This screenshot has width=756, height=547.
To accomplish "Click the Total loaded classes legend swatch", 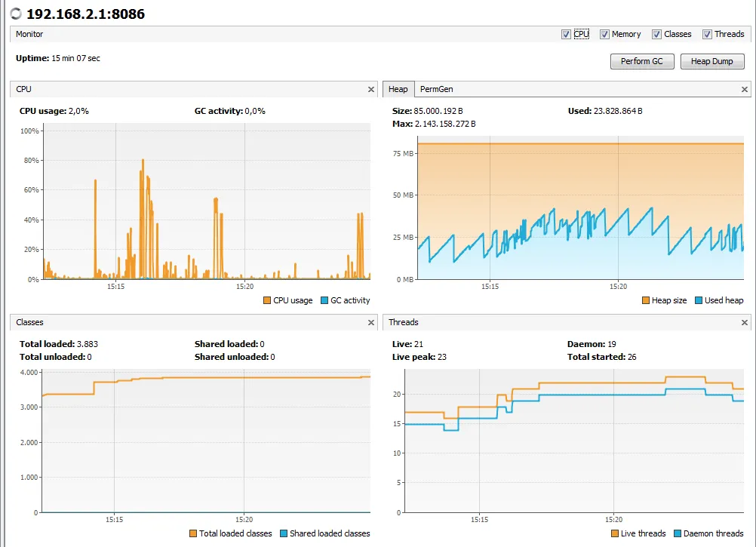I will 193,533.
